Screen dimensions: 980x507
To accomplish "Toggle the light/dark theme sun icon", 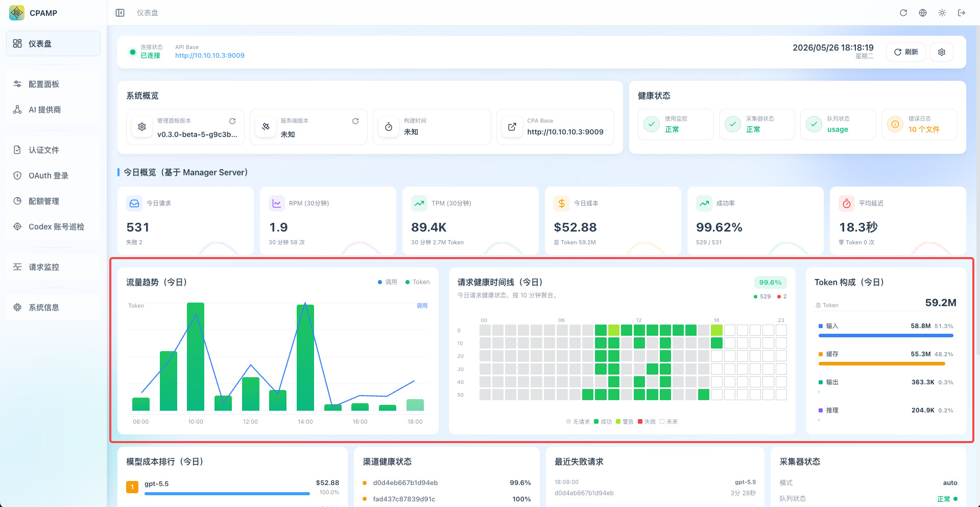I will coord(942,13).
